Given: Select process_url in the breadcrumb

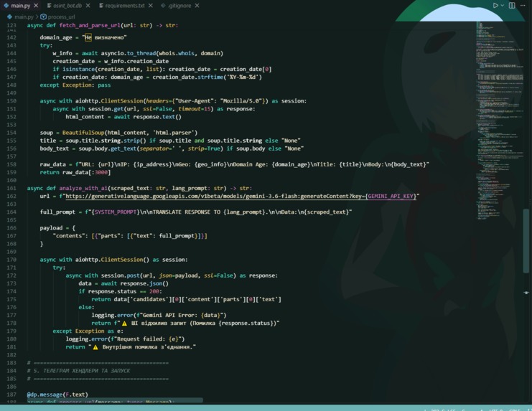Looking at the screenshot, I should tap(62, 16).
